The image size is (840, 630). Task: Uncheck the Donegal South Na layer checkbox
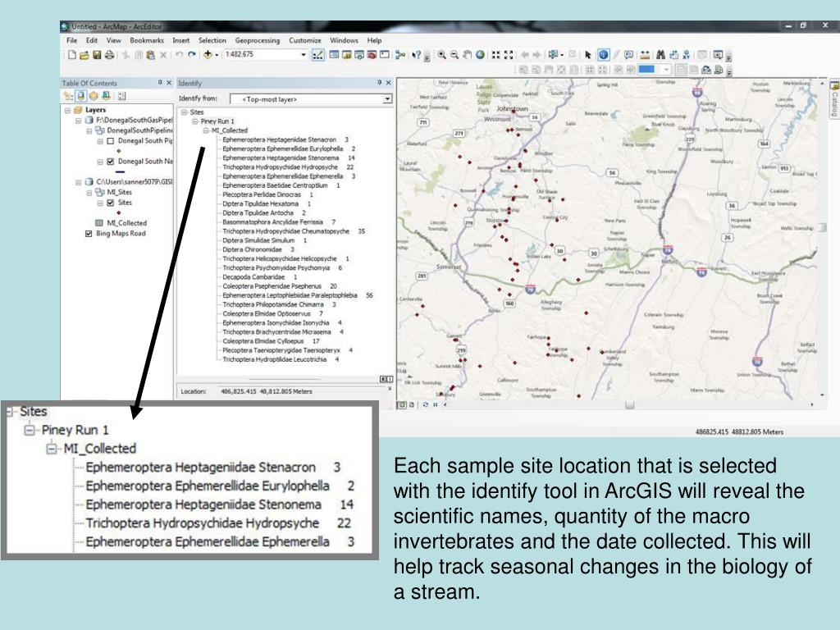pyautogui.click(x=111, y=162)
